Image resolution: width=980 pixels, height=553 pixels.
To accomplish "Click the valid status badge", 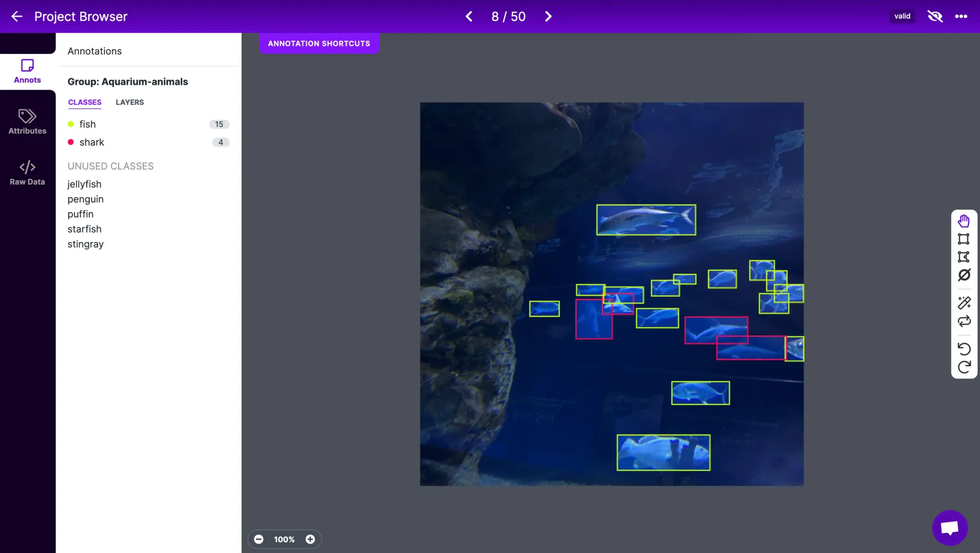I will tap(902, 16).
